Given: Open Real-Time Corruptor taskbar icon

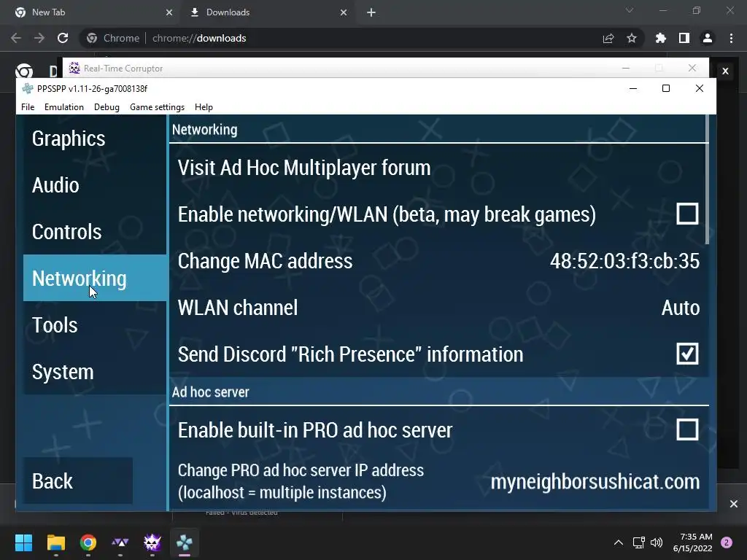Looking at the screenshot, I should pos(152,542).
